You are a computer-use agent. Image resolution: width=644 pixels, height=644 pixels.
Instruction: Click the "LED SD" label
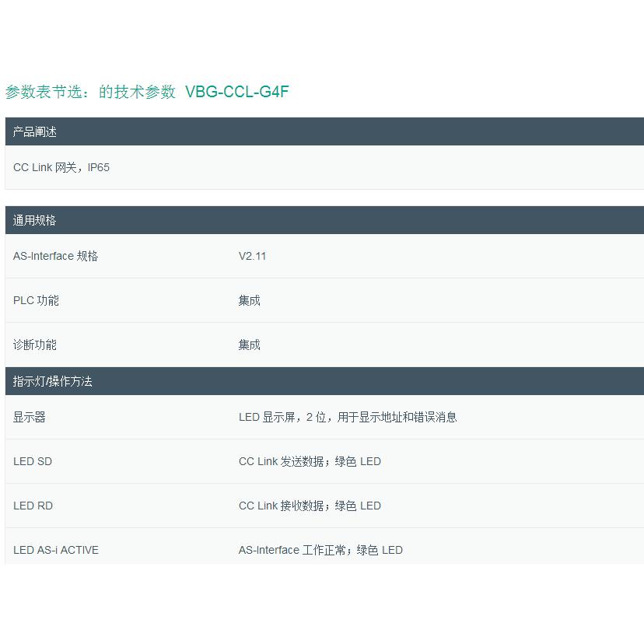(33, 462)
